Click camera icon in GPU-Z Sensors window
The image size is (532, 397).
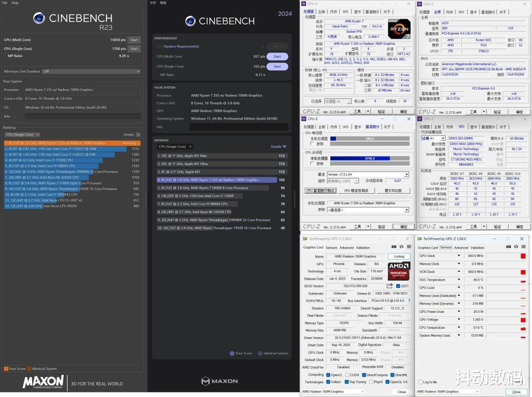point(509,247)
